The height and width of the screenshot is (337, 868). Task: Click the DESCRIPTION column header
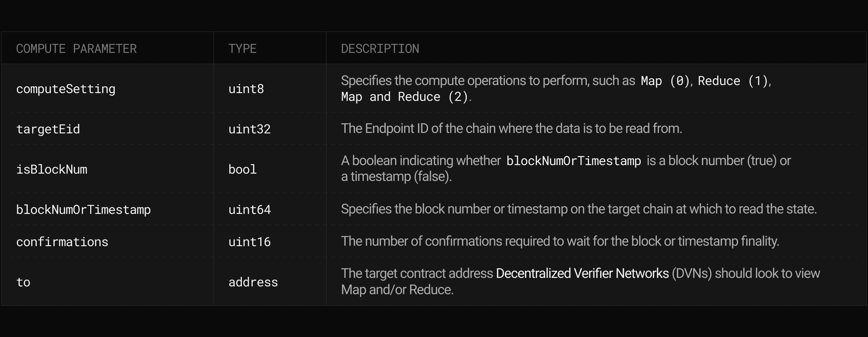380,49
